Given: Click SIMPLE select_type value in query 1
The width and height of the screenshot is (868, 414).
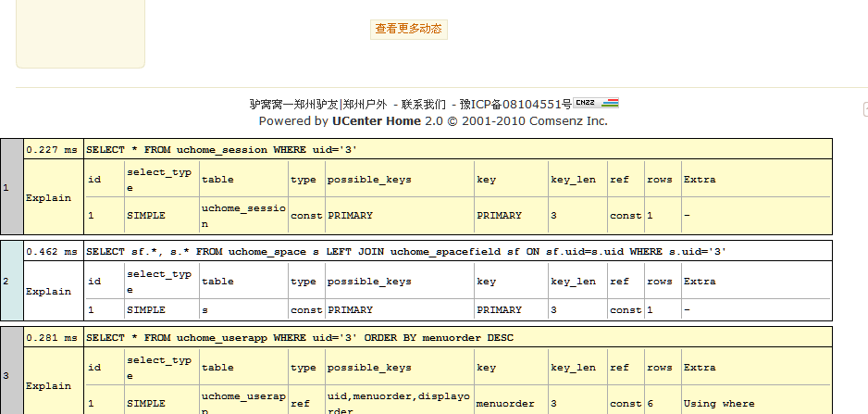Looking at the screenshot, I should pyautogui.click(x=146, y=216).
